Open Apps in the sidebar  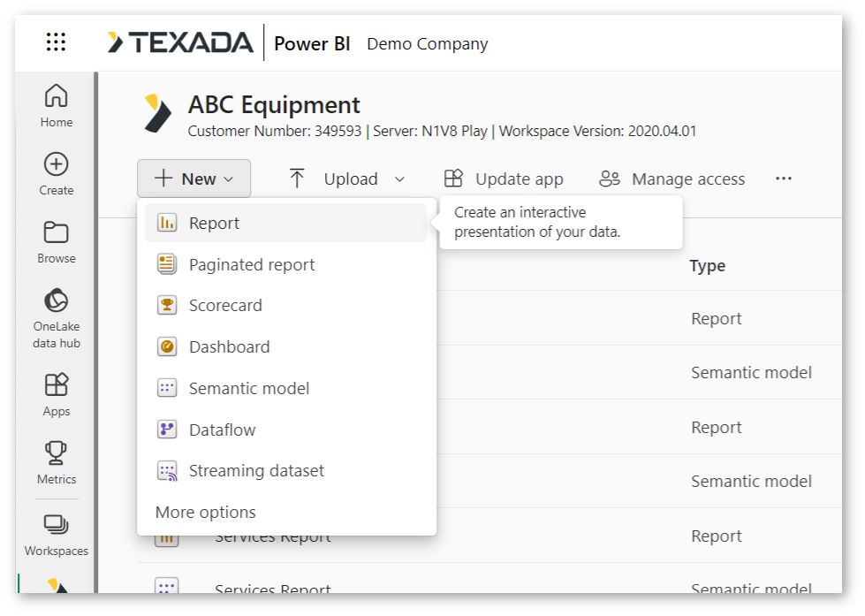pos(57,395)
